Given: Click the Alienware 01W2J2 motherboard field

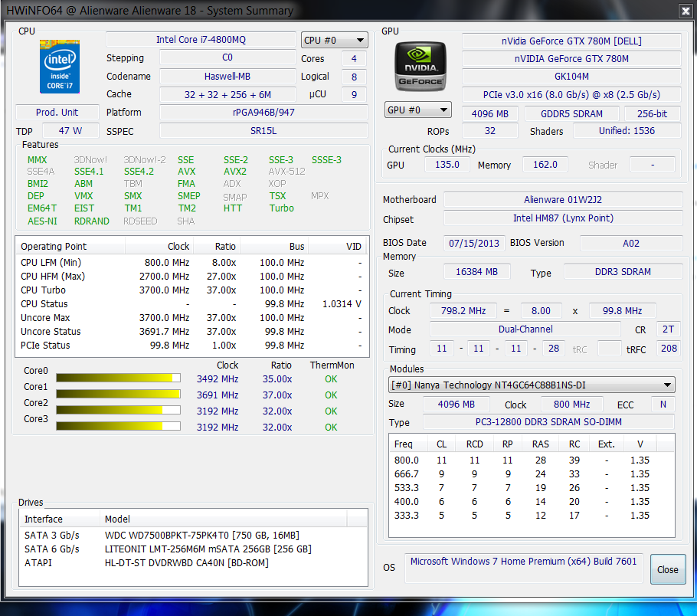Looking at the screenshot, I should (x=563, y=200).
